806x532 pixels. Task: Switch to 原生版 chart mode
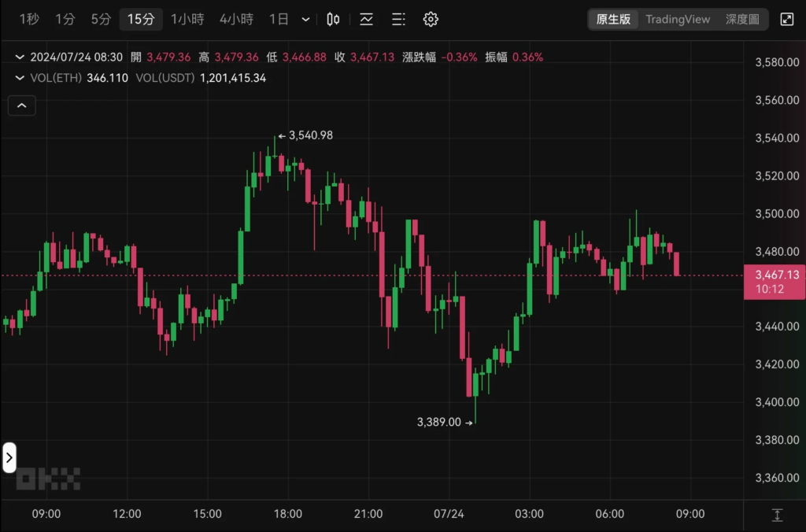point(613,20)
